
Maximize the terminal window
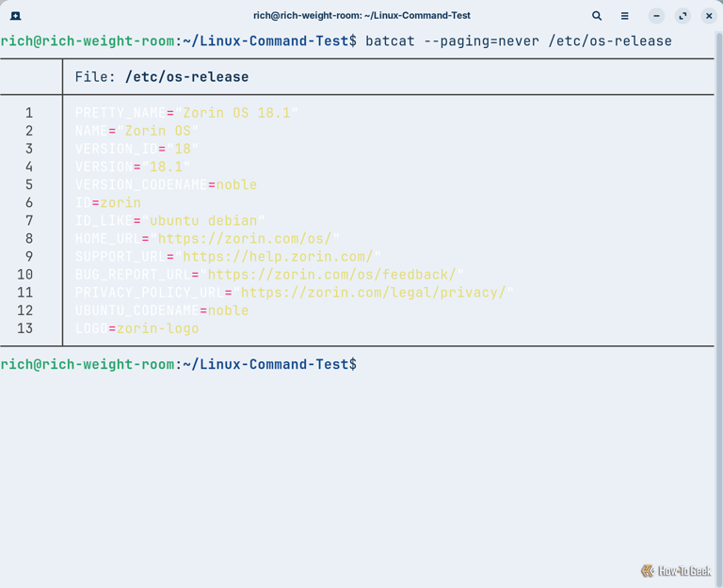click(x=683, y=16)
